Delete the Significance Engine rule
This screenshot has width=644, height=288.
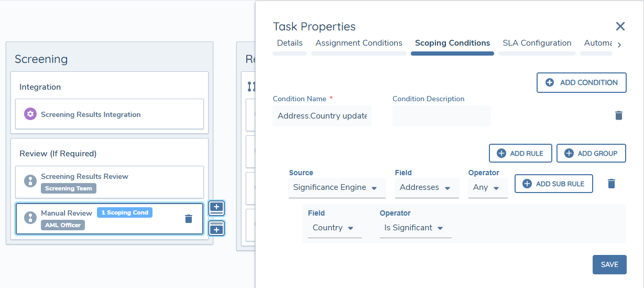pyautogui.click(x=611, y=184)
